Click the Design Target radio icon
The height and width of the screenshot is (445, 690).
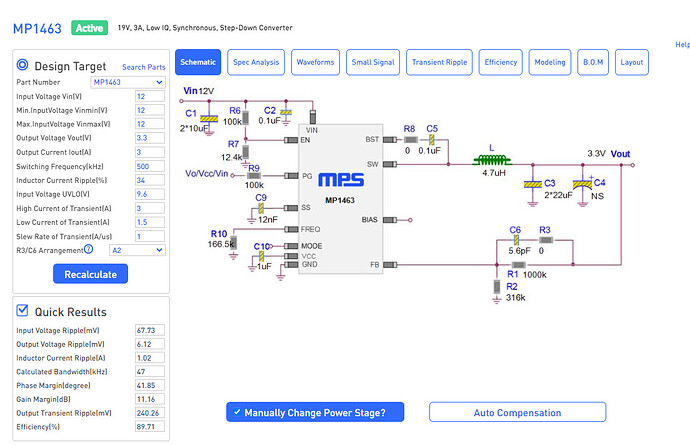[22, 65]
